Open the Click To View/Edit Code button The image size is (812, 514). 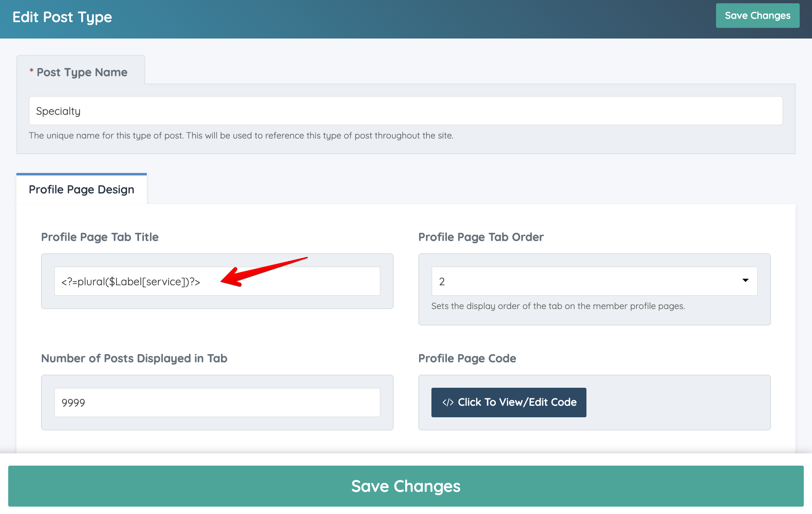509,403
